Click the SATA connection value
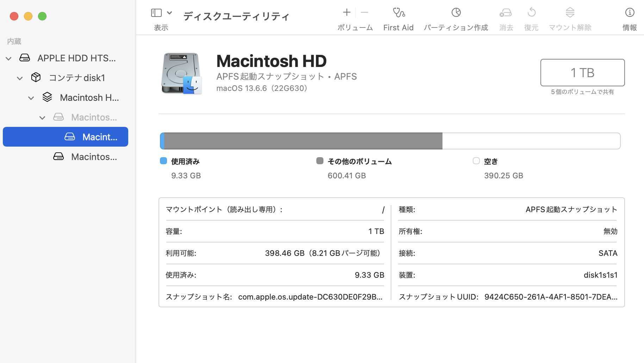 click(608, 253)
